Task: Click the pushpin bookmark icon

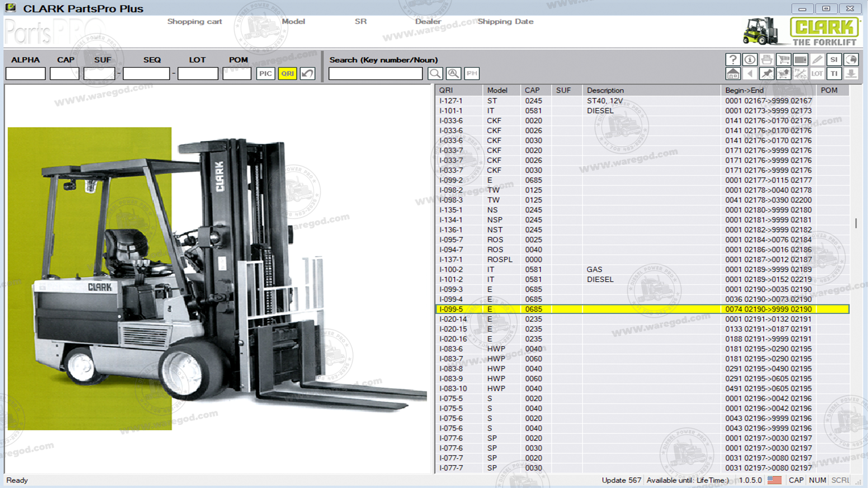Action: click(x=767, y=74)
